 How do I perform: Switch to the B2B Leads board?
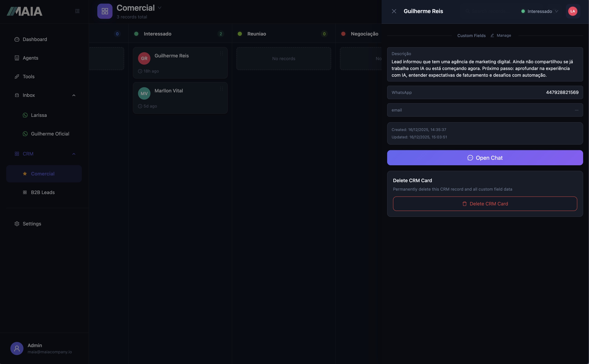tap(43, 192)
